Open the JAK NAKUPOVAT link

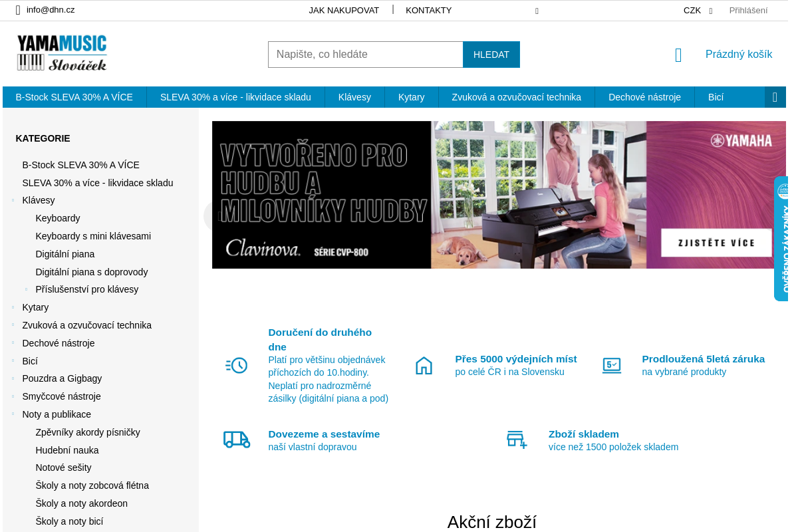tap(344, 11)
